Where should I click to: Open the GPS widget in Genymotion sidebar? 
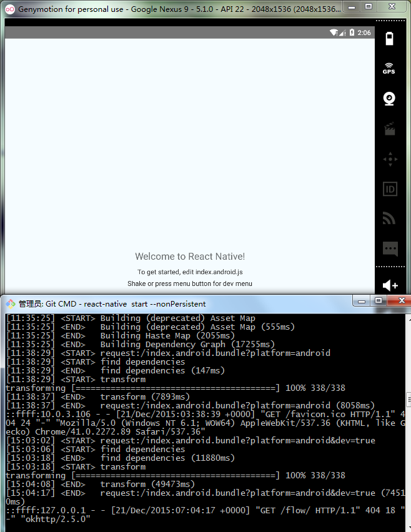point(389,68)
